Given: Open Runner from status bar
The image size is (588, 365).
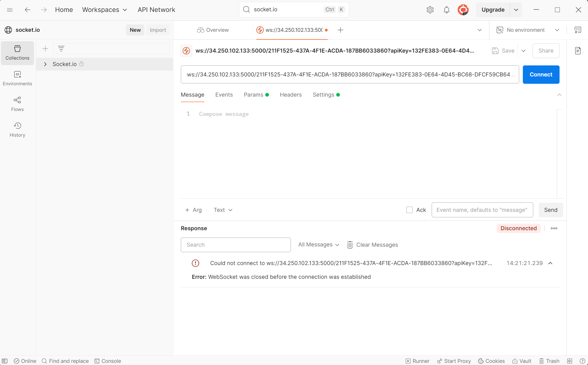Looking at the screenshot, I should pos(418,361).
